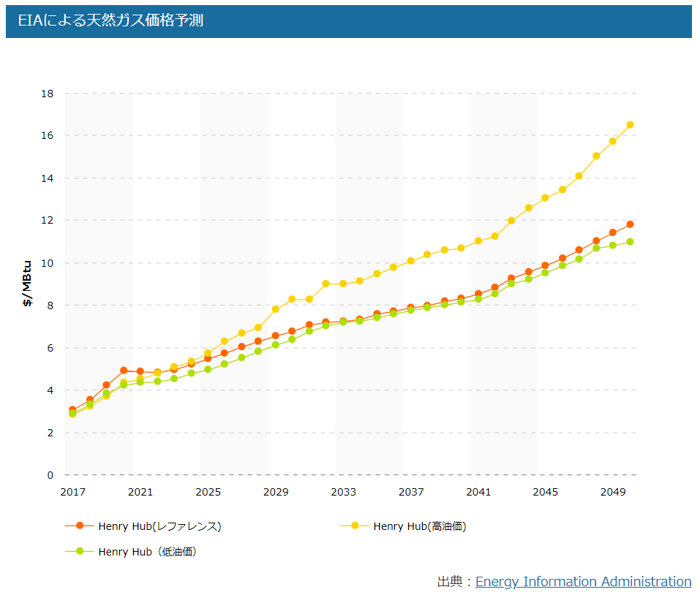Screen dimensions: 700x603
Task: Click the x-axis label 2049
Action: [x=613, y=492]
